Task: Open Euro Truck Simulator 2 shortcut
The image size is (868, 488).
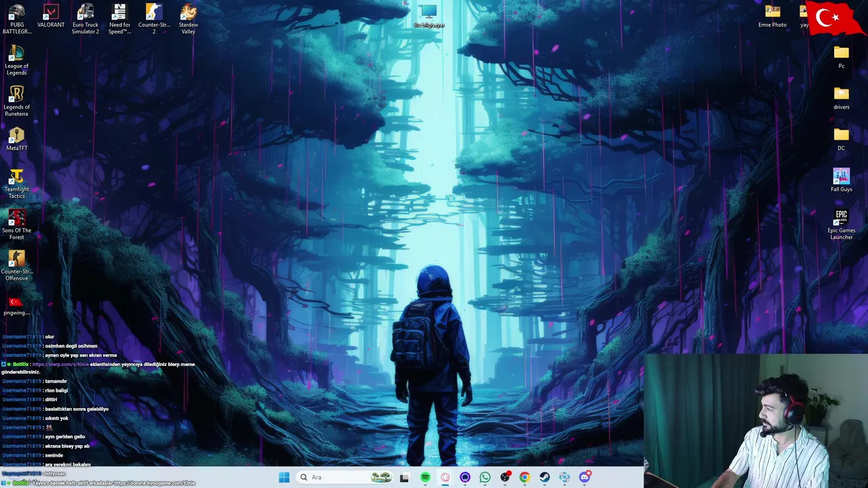Action: [85, 19]
